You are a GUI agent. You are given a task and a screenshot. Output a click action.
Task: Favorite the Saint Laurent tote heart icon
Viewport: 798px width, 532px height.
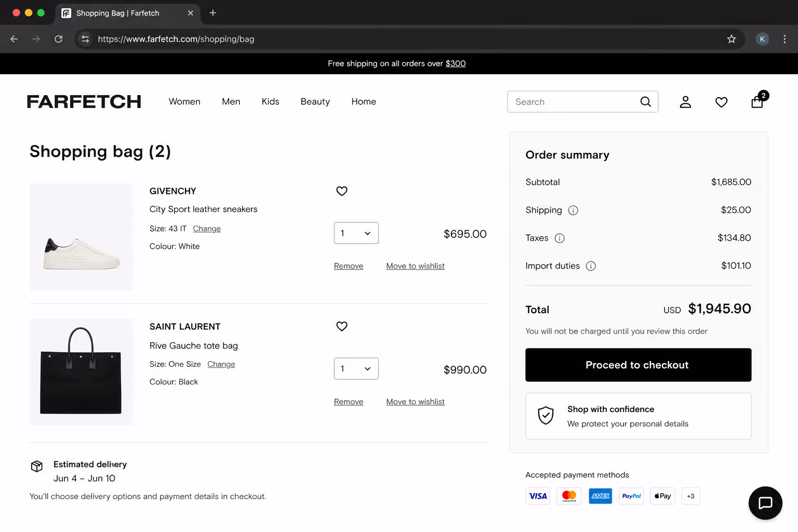click(x=342, y=326)
